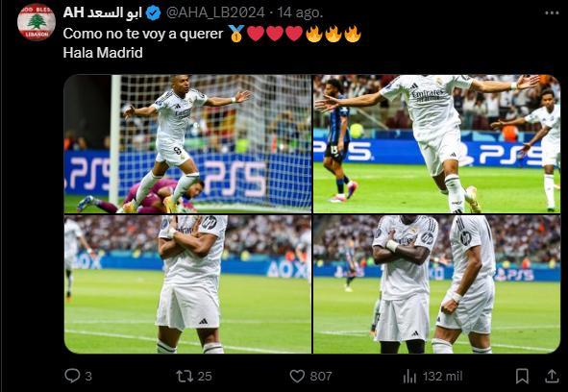Click the 25 reposts count
The image size is (568, 392).
pyautogui.click(x=205, y=376)
